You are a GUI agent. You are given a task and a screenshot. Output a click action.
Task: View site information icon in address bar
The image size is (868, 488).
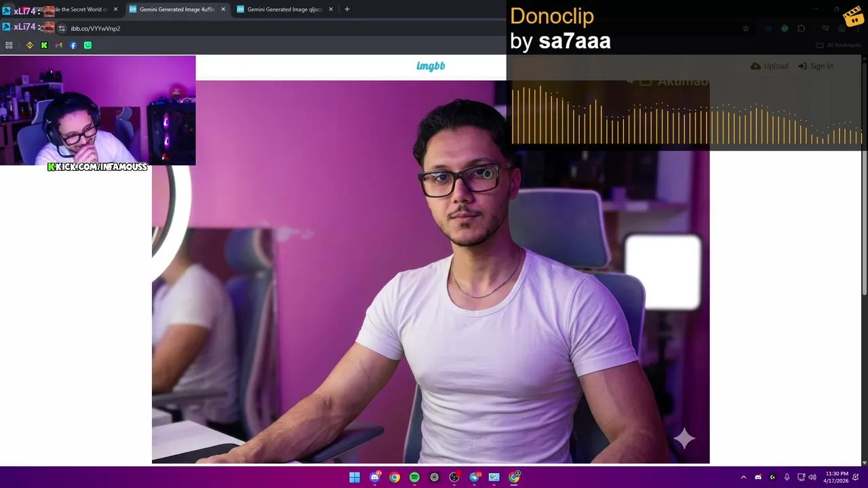coord(62,28)
